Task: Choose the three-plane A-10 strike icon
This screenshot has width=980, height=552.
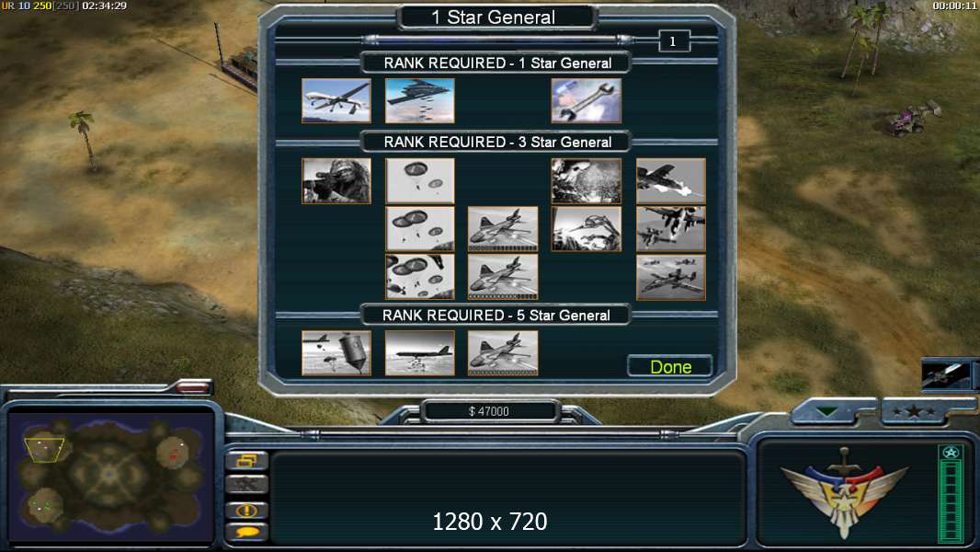Action: point(670,277)
